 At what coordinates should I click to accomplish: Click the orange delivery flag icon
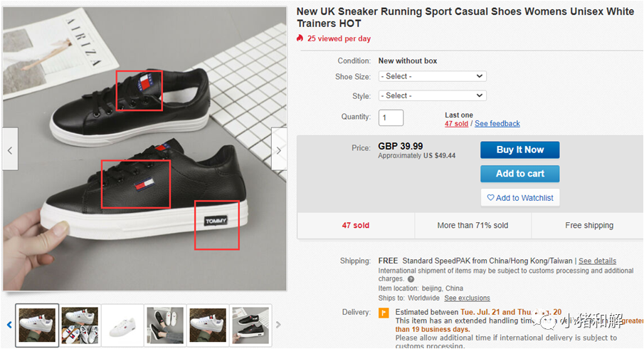click(x=384, y=313)
